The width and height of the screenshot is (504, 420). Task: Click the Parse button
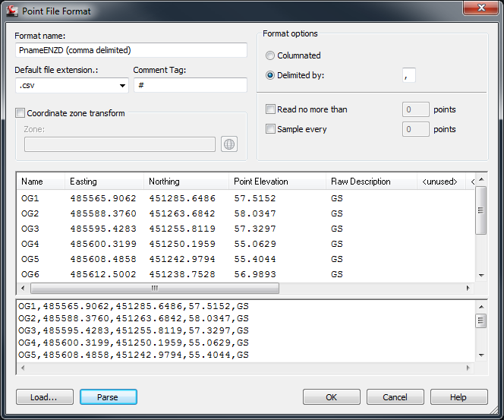pos(109,397)
